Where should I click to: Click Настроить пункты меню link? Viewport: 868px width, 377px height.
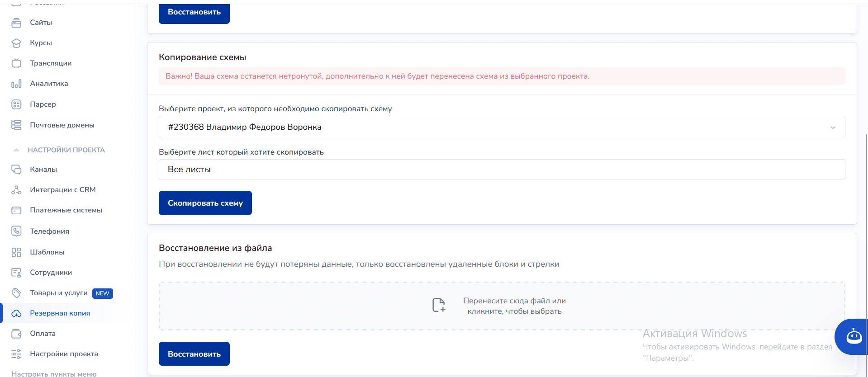[54, 373]
